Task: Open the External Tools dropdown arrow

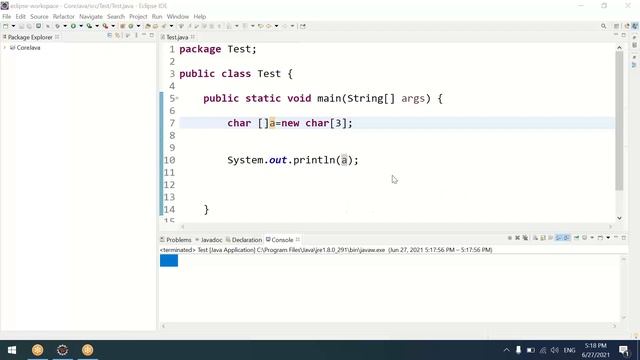Action: pos(113,26)
